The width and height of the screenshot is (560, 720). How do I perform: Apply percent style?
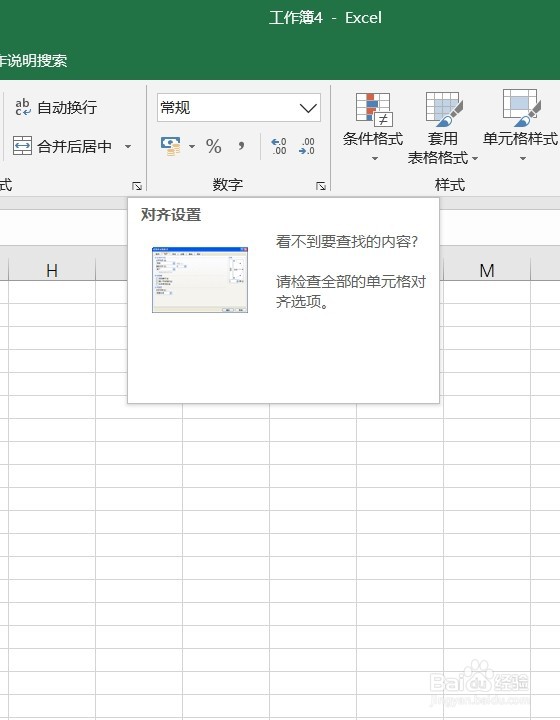pyautogui.click(x=214, y=146)
